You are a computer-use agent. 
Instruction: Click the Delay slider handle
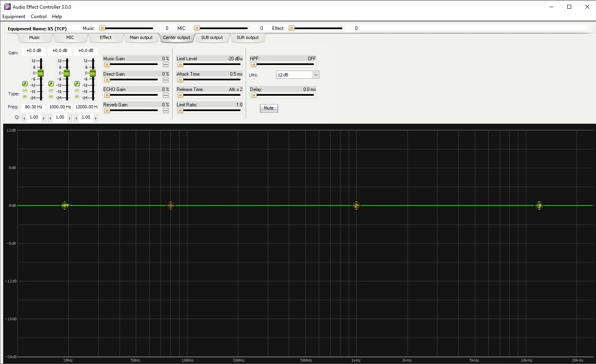pos(254,95)
